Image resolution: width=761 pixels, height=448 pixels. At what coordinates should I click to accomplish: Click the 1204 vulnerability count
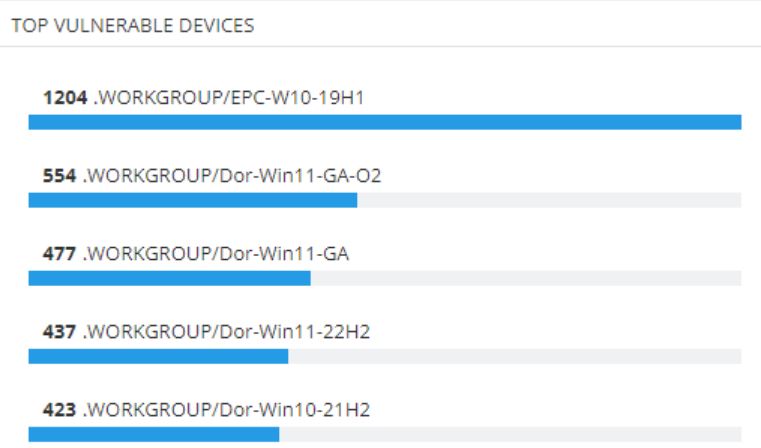click(65, 98)
